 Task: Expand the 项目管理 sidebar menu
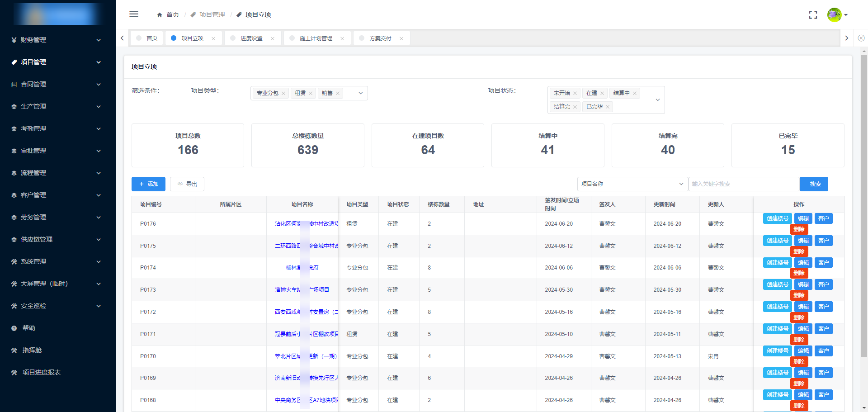pos(58,62)
